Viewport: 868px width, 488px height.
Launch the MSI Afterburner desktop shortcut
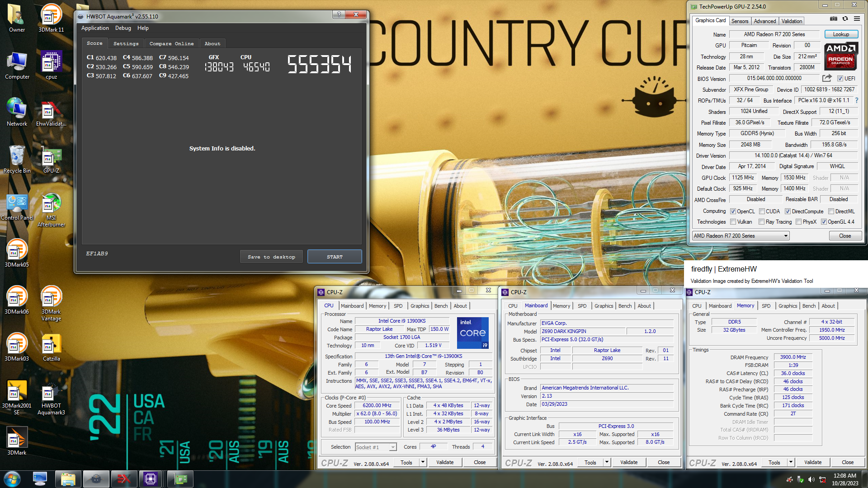[51, 209]
